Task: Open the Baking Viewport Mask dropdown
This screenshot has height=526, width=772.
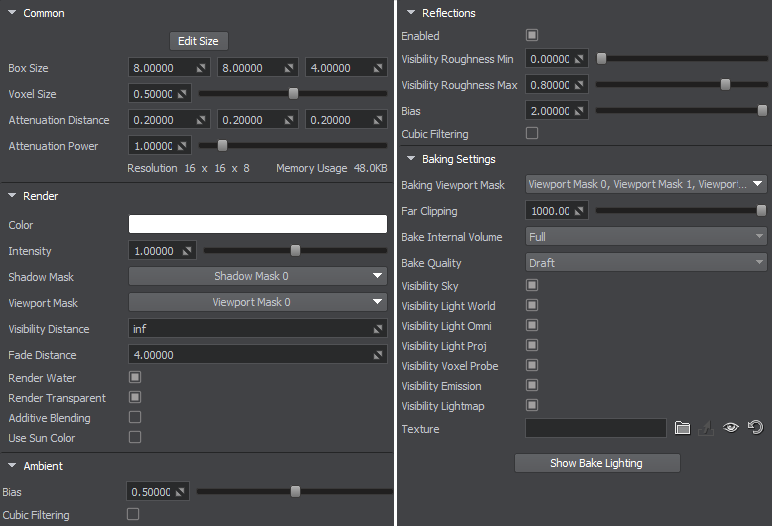Action: pyautogui.click(x=646, y=184)
